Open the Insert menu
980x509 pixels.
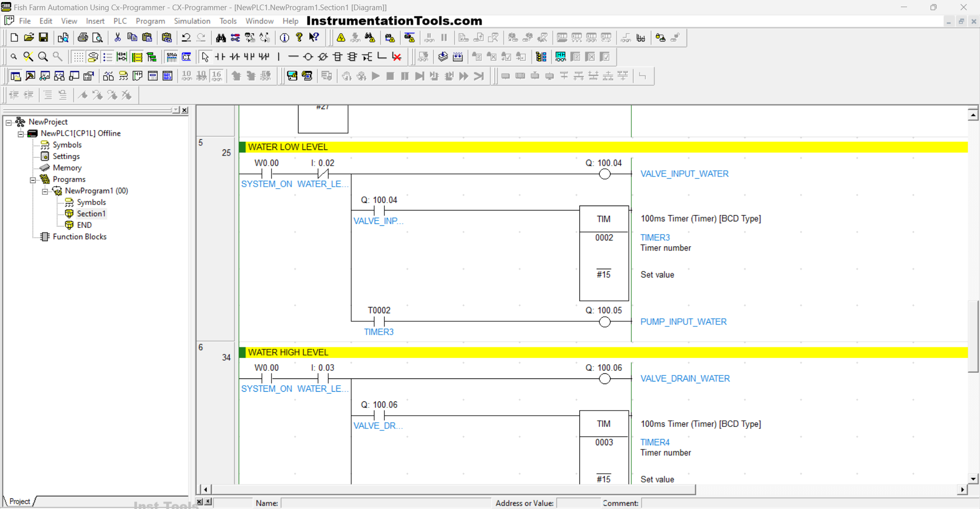click(95, 21)
